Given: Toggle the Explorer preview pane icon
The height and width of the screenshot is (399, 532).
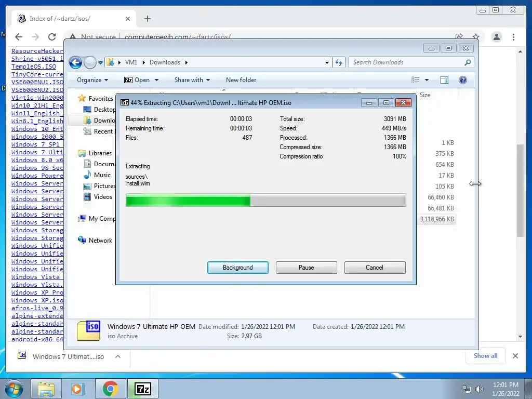Looking at the screenshot, I should pyautogui.click(x=444, y=80).
